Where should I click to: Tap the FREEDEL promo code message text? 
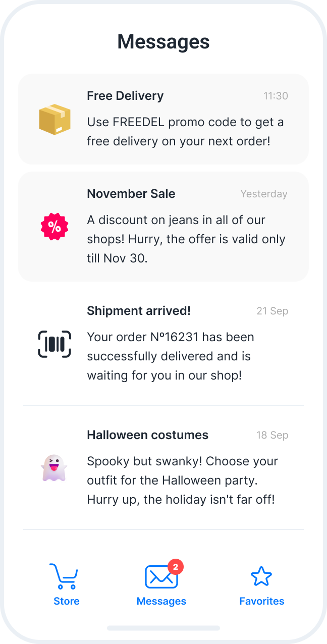coord(185,132)
